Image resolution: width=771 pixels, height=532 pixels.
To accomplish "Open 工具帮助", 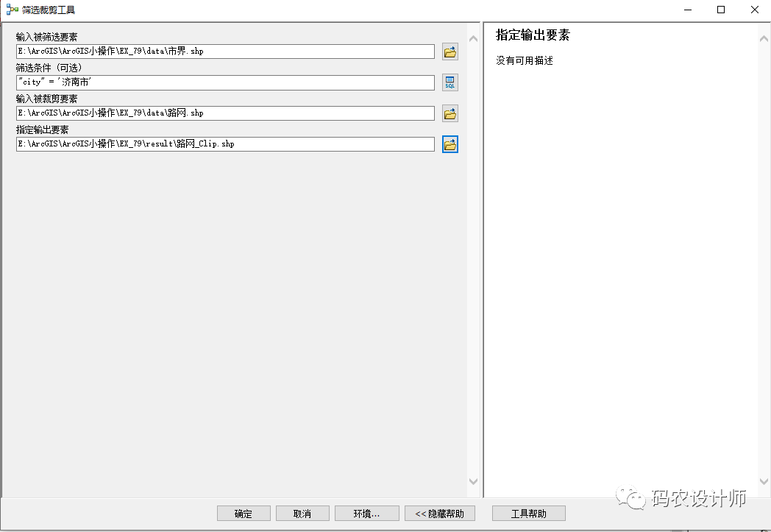I will pyautogui.click(x=528, y=514).
